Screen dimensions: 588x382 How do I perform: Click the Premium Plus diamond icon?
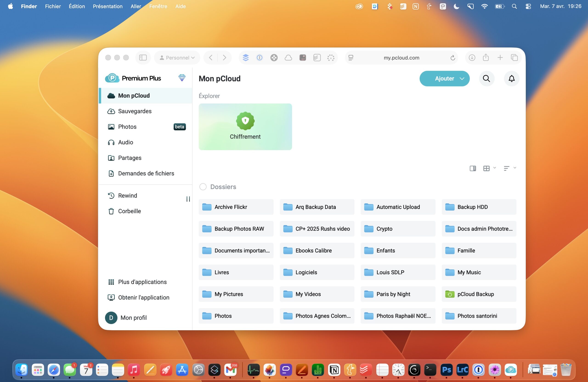(182, 78)
